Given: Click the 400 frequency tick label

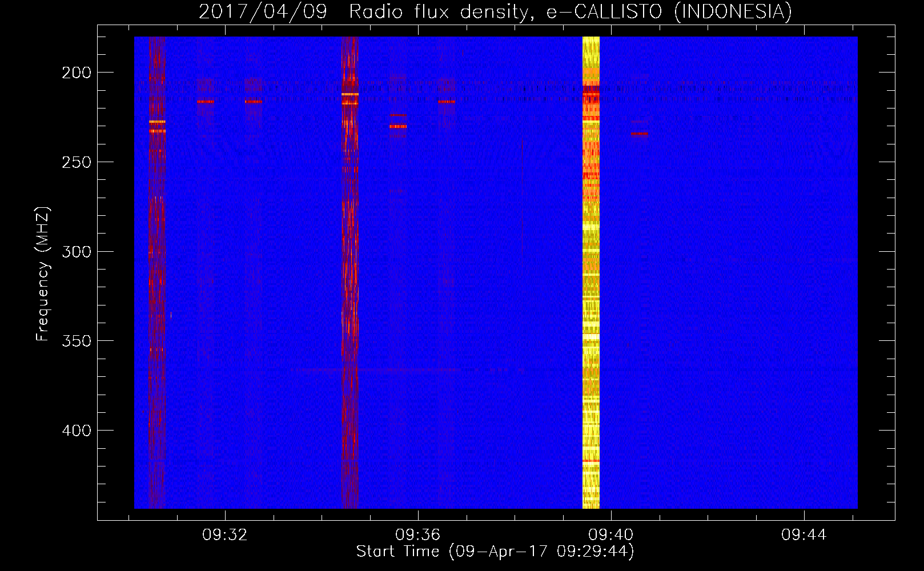Looking at the screenshot, I should click(x=77, y=431).
